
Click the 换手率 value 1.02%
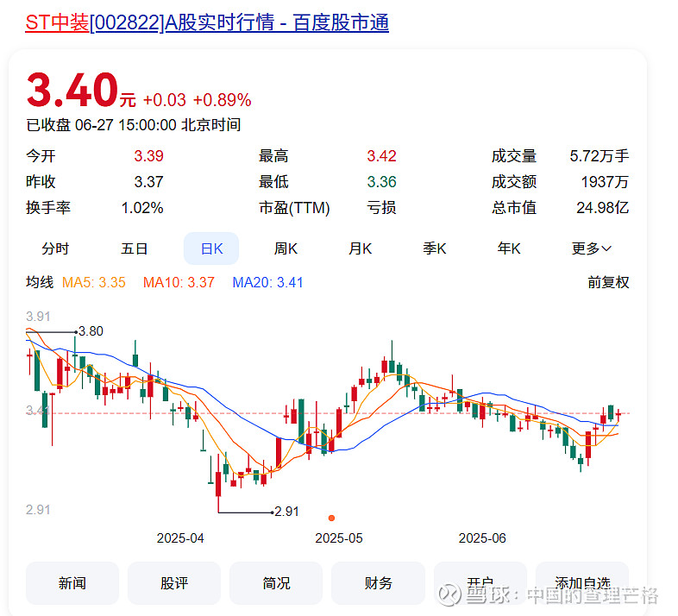(x=142, y=208)
